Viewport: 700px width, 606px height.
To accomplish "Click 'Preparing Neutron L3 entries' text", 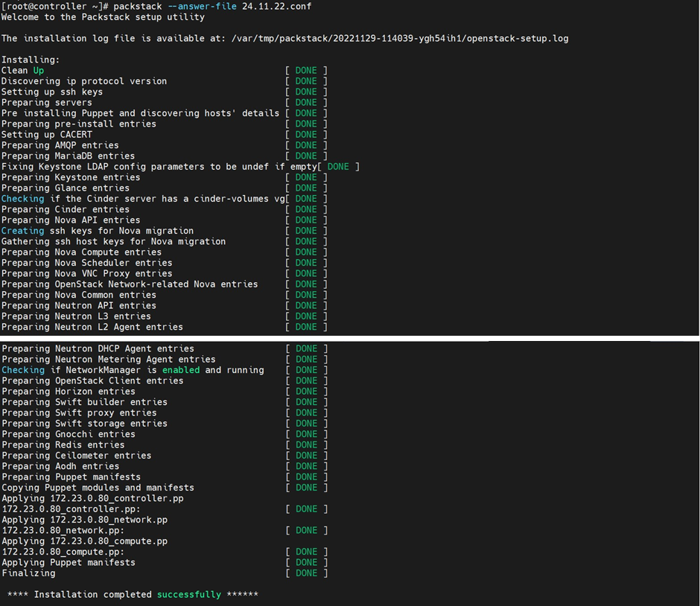I will [x=77, y=317].
